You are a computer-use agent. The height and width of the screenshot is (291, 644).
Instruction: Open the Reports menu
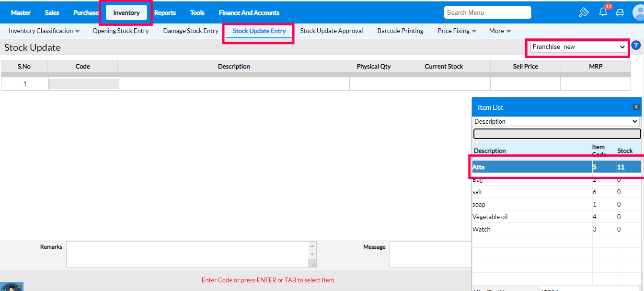coord(165,13)
